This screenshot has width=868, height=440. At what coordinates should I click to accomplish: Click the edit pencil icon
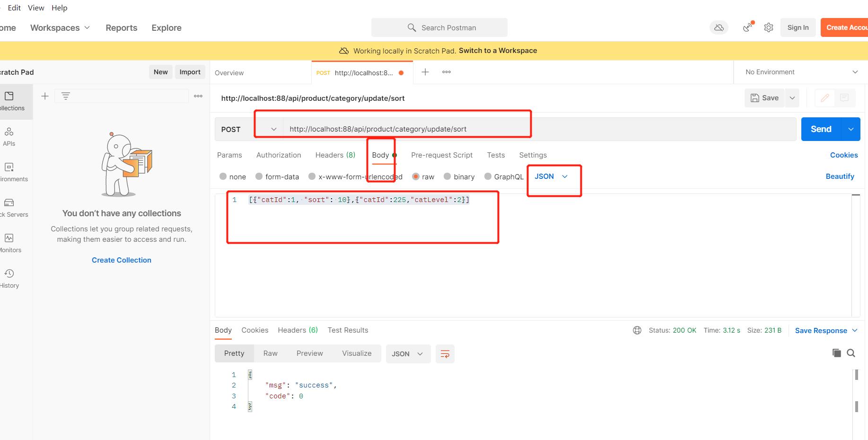825,98
